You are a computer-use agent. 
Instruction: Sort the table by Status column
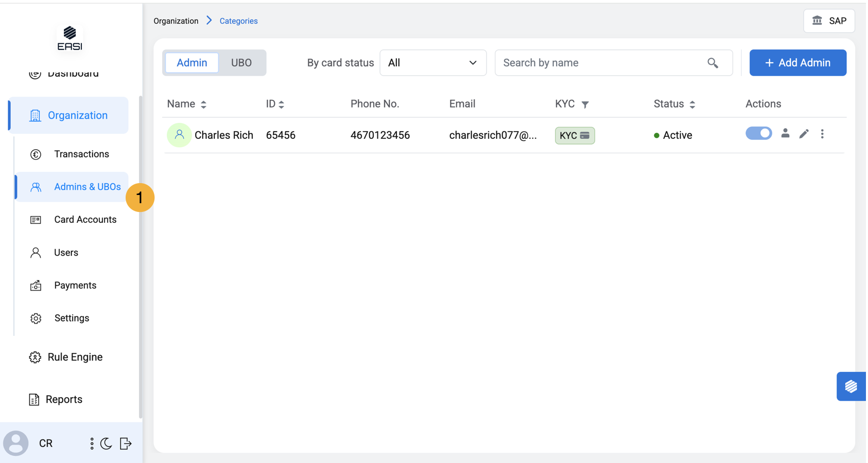click(x=692, y=104)
